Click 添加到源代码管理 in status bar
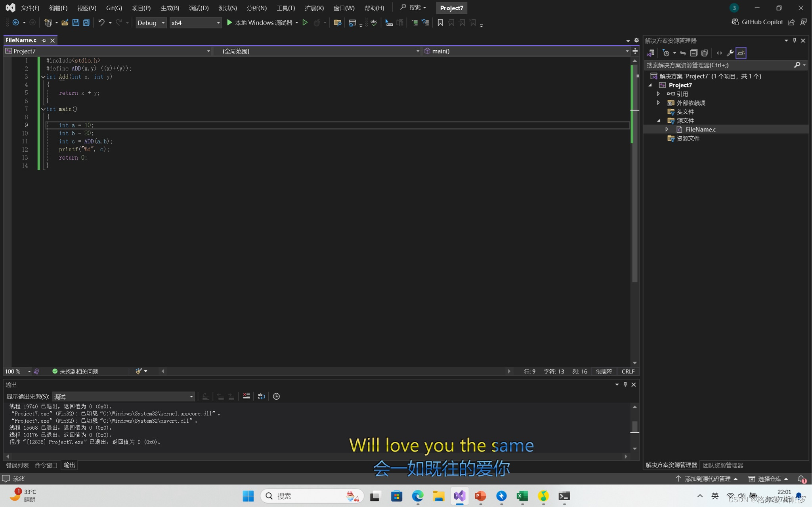 (707, 479)
